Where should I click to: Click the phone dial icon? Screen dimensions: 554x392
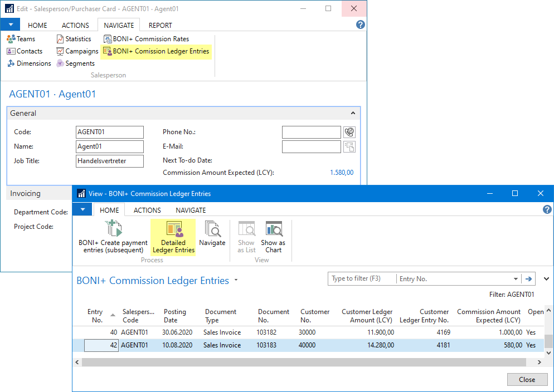point(349,132)
